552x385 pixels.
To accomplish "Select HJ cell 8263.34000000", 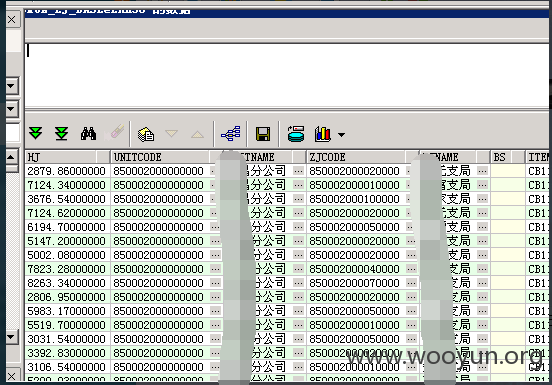I will [67, 283].
